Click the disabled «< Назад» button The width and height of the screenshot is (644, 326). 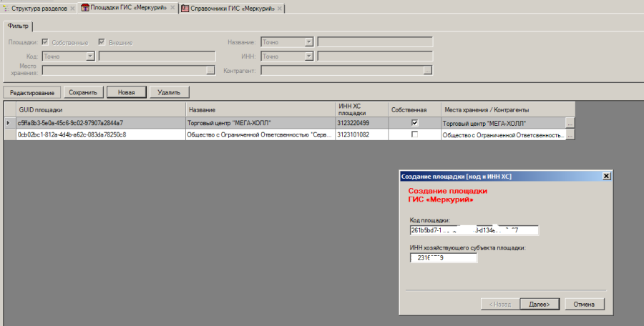pyautogui.click(x=499, y=305)
